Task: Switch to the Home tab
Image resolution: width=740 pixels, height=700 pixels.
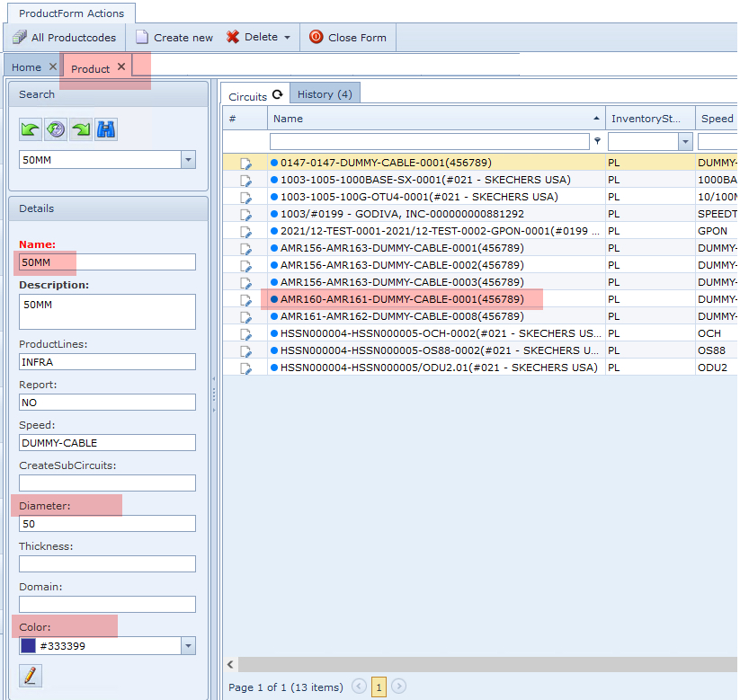Action: [x=26, y=67]
